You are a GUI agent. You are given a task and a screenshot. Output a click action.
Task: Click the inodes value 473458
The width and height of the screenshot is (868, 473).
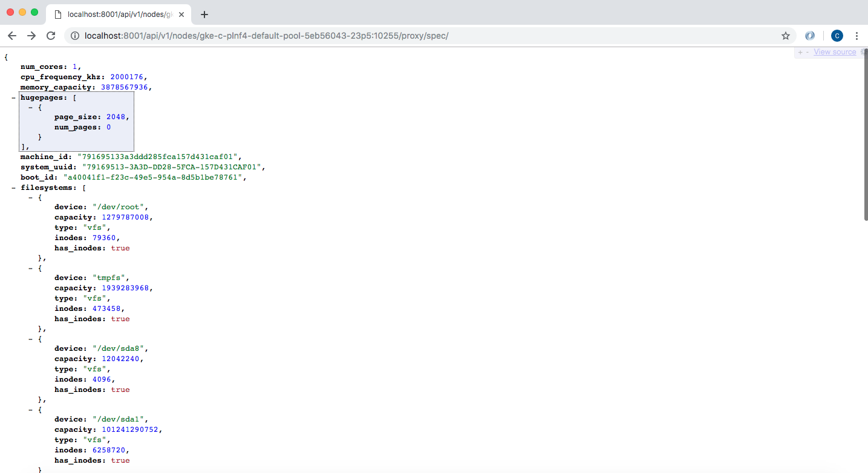pos(106,308)
